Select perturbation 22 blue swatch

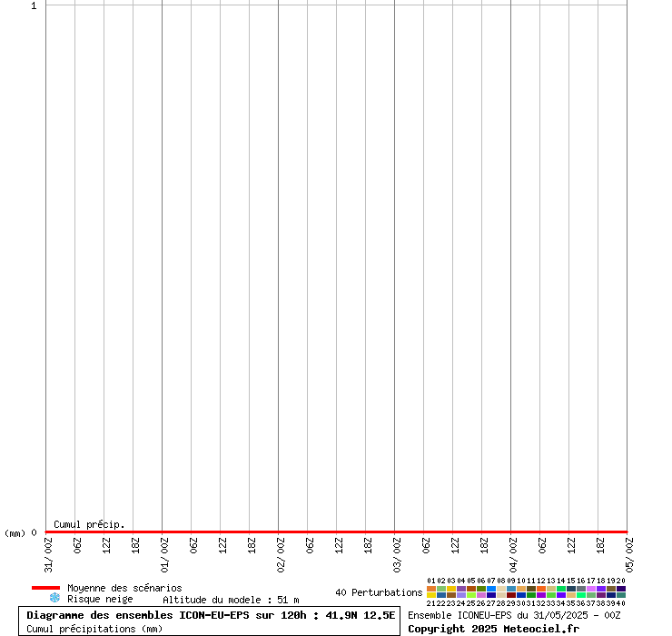(441, 595)
